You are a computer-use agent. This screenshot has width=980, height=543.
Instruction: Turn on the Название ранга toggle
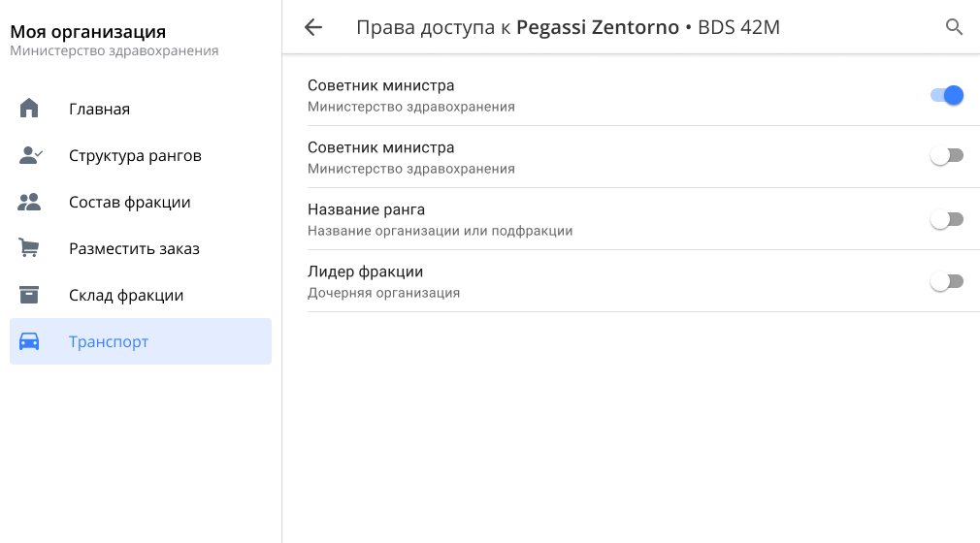pyautogui.click(x=946, y=219)
